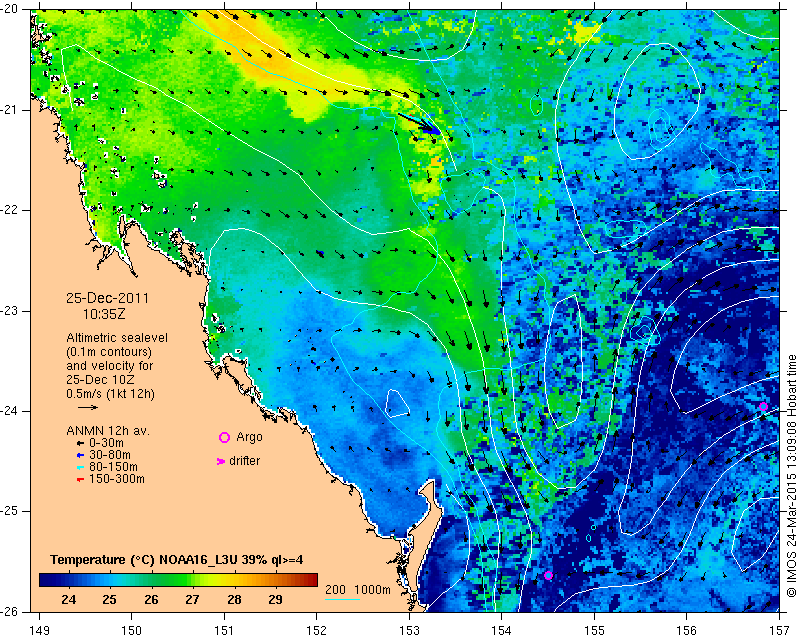Click the '157' longitude axis label
This screenshot has width=800, height=640.
(779, 631)
